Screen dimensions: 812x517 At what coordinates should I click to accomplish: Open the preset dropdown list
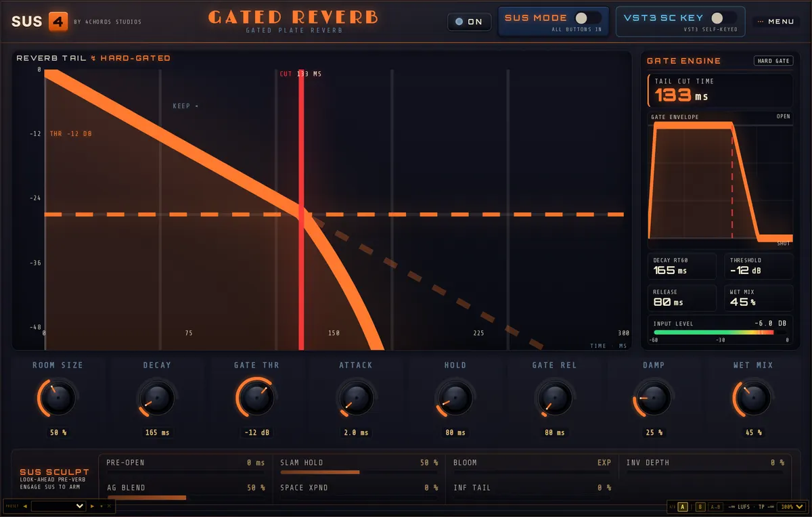click(58, 506)
